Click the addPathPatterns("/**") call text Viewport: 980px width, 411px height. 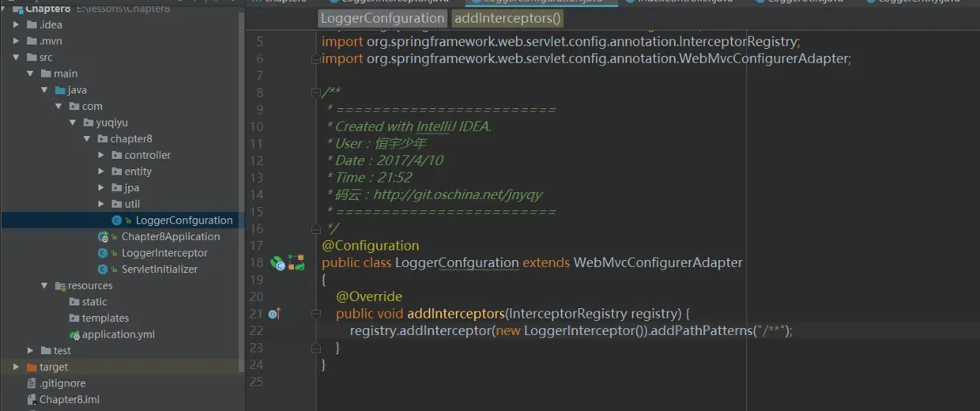point(721,330)
